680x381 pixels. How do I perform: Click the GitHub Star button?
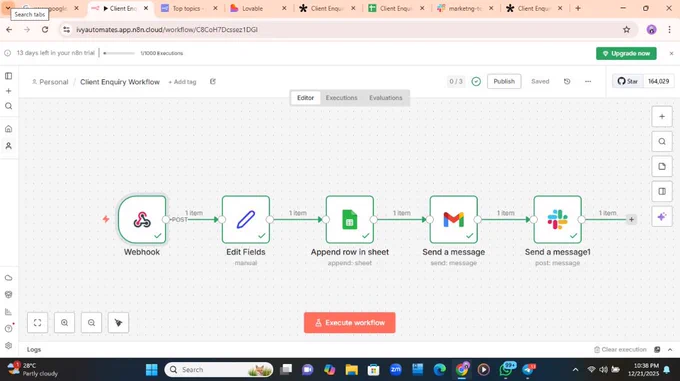pos(628,81)
